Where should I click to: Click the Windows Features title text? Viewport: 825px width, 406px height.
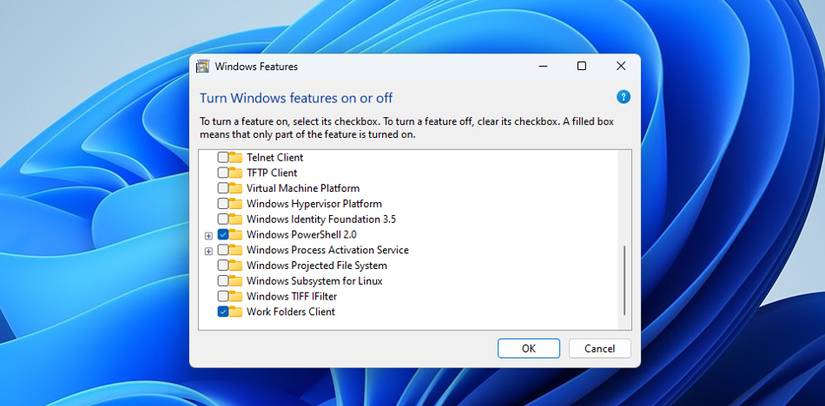click(256, 66)
